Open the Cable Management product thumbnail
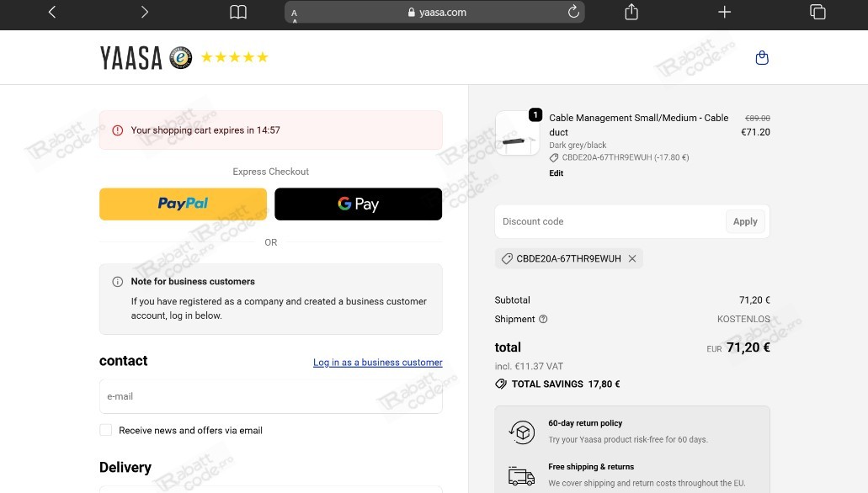 (517, 133)
